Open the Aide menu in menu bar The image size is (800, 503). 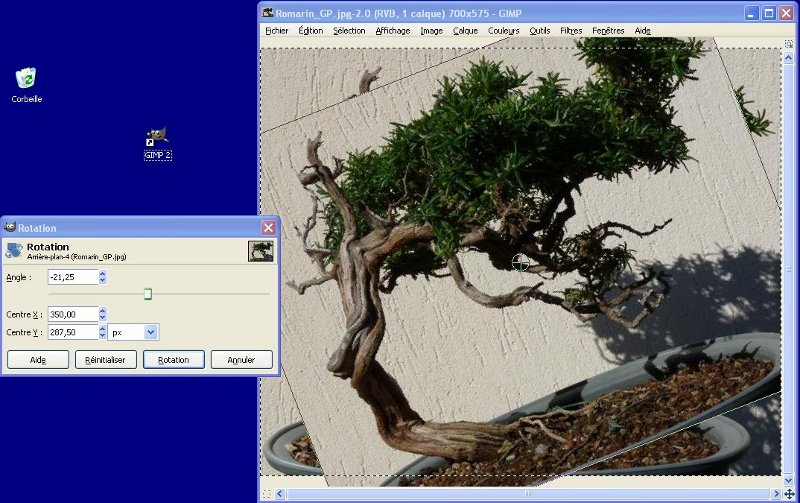[642, 31]
